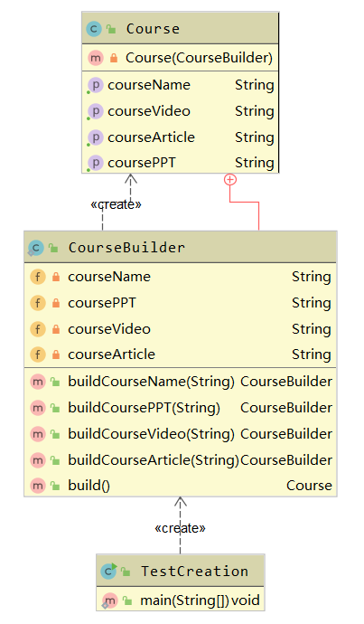Click the public visibility icon beside TestCreation title
The height and width of the screenshot is (624, 364).
[x=126, y=572]
